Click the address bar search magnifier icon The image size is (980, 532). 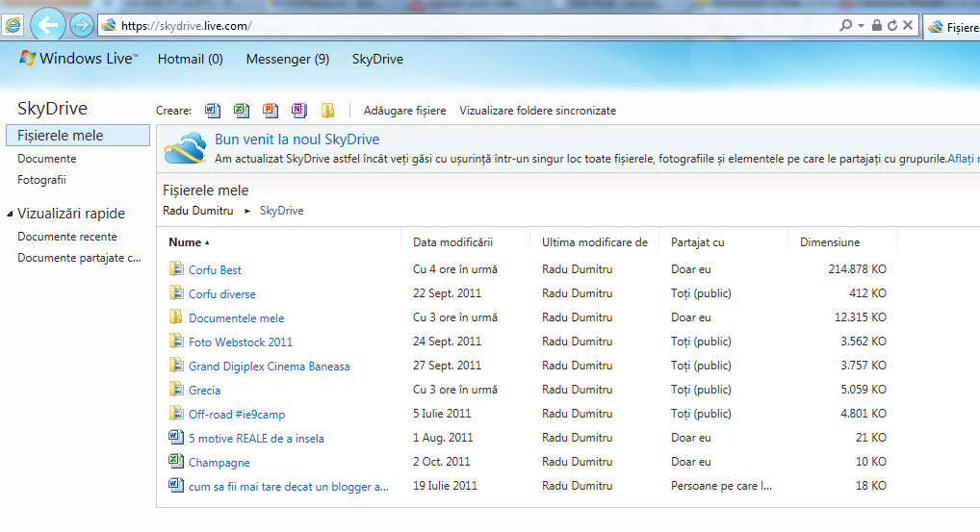(845, 26)
